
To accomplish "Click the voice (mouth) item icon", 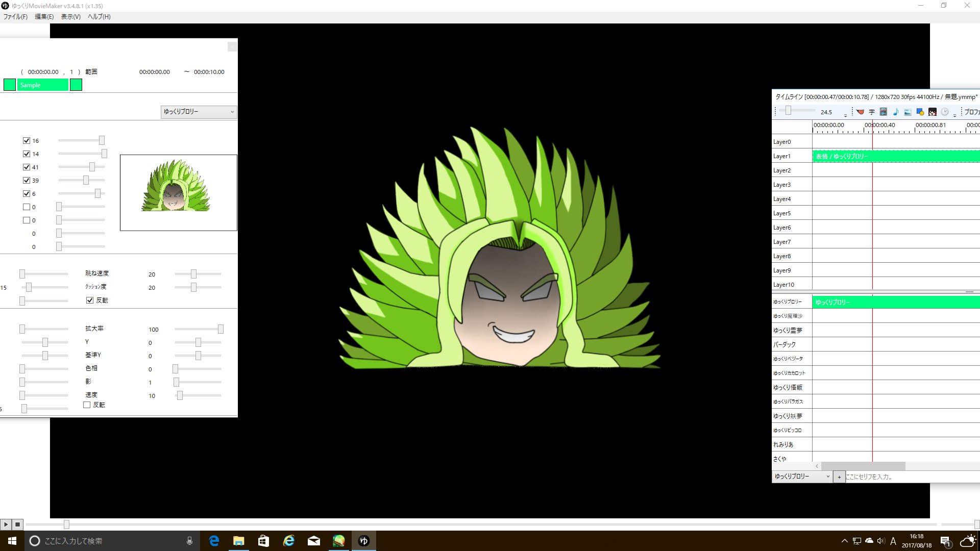I will pyautogui.click(x=860, y=112).
